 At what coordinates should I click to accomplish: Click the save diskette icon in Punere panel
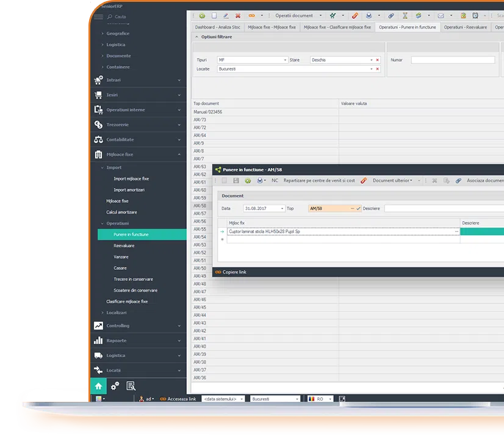point(236,181)
